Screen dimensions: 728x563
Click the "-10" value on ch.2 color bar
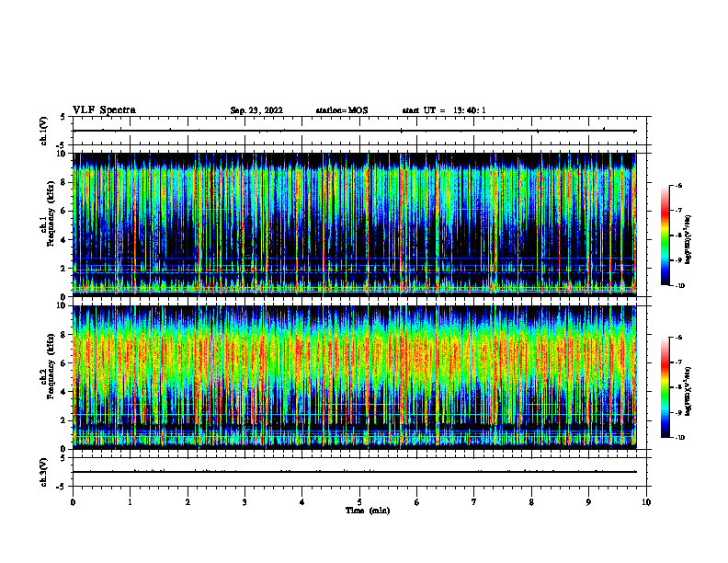pyautogui.click(x=679, y=438)
